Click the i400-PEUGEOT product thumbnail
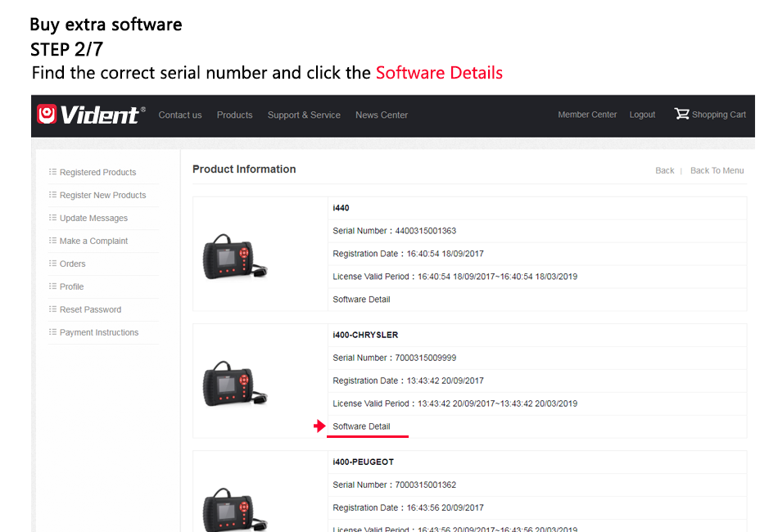 pos(235,510)
